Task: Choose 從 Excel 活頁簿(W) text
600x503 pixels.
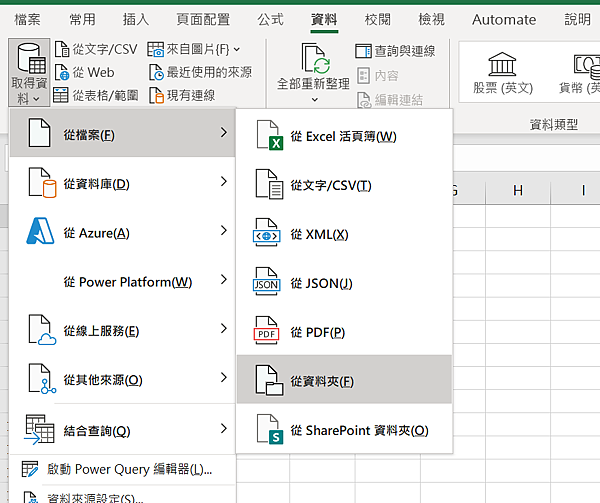Action: pyautogui.click(x=344, y=137)
